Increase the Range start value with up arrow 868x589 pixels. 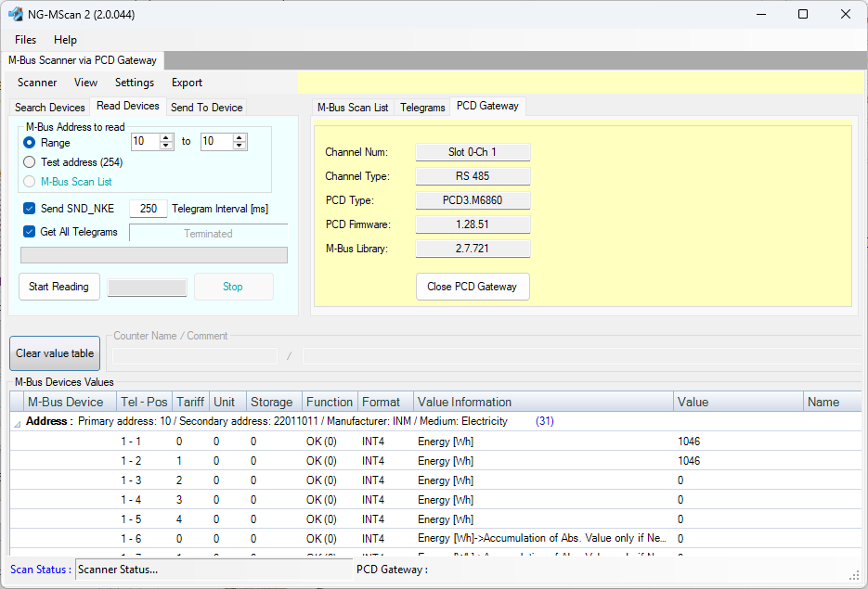pyautogui.click(x=167, y=137)
